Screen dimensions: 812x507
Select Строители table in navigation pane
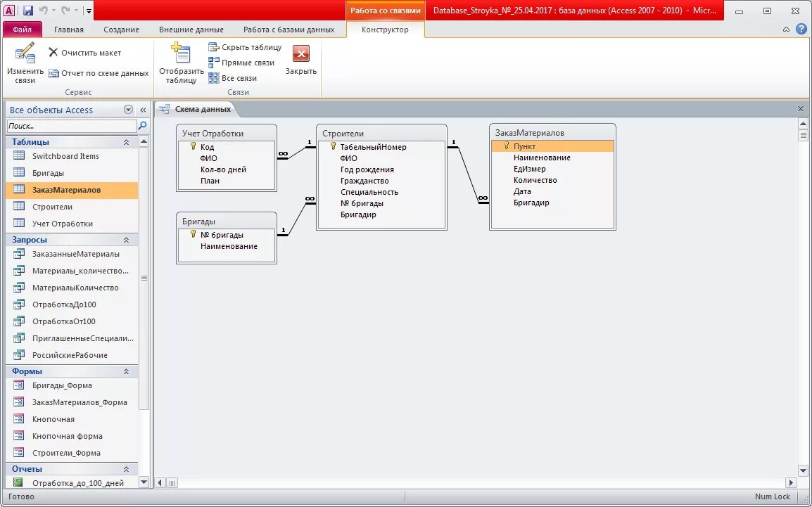pyautogui.click(x=72, y=207)
